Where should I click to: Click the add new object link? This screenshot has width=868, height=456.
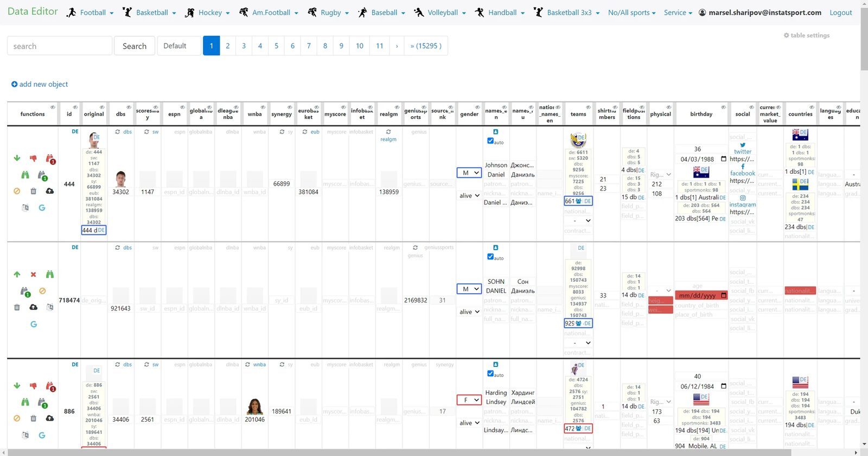[x=40, y=84]
